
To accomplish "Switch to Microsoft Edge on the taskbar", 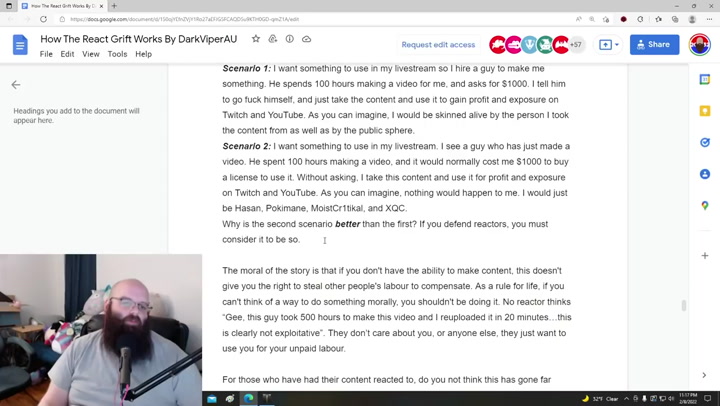I will [248, 399].
